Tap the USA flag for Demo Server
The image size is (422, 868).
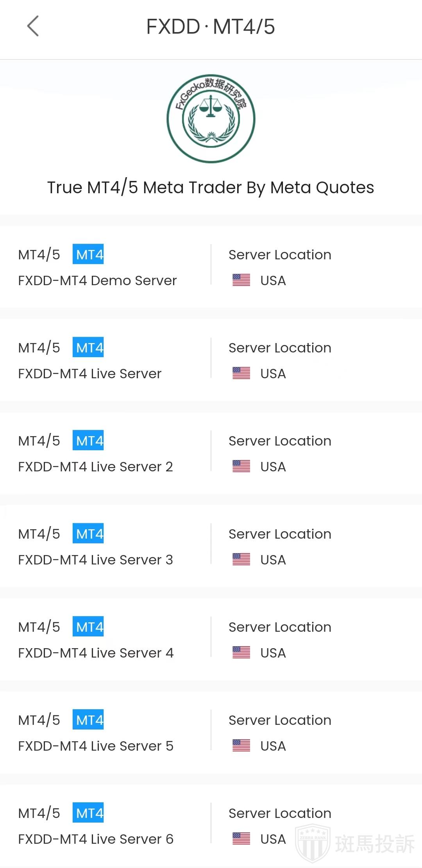point(241,280)
